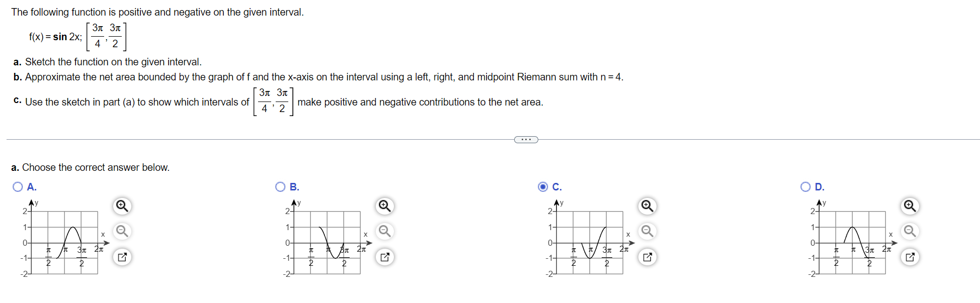Open answer A graph in a pop-out window
Viewport: 980px width, 303px height.
[121, 257]
